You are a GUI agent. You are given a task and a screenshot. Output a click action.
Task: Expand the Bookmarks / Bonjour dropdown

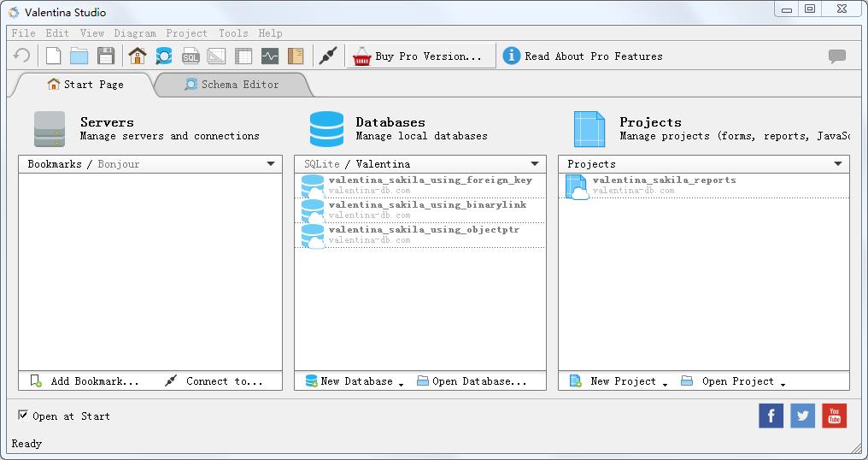pos(271,164)
